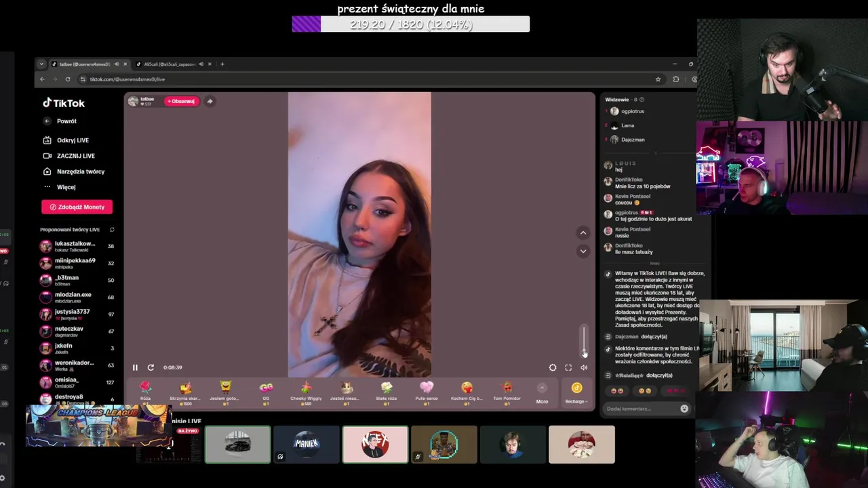Open justysia3737 suggested live creator

pyautogui.click(x=77, y=314)
